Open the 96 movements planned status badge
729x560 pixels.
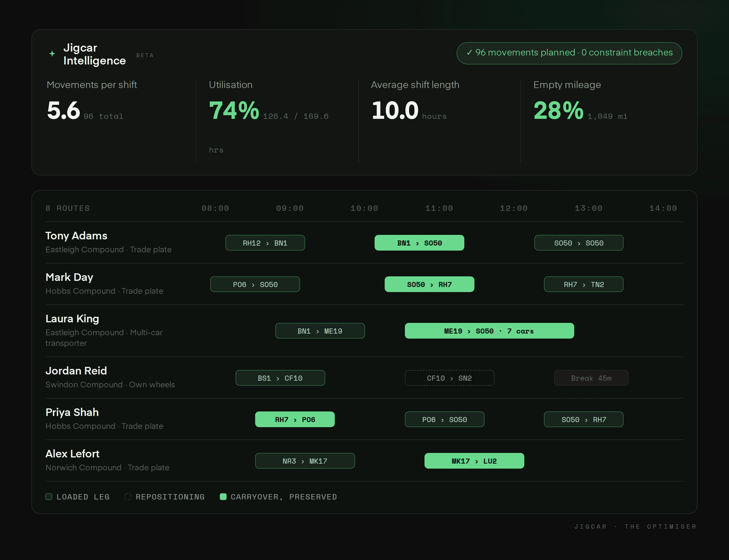click(569, 53)
